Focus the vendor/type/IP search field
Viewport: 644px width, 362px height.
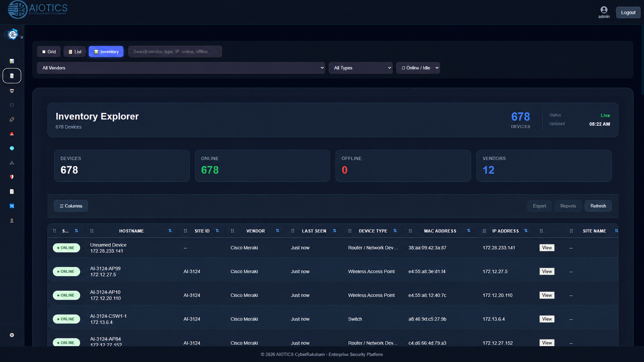pyautogui.click(x=175, y=51)
